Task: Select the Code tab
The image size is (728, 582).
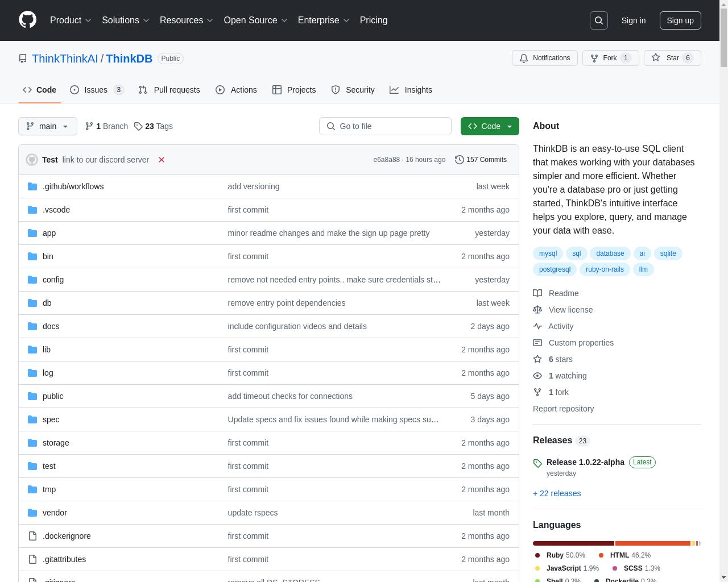Action: (39, 90)
